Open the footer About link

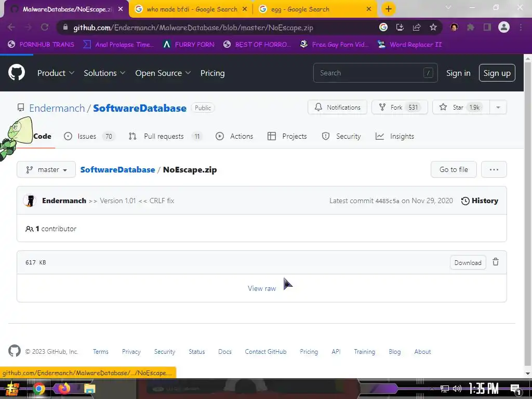click(422, 352)
